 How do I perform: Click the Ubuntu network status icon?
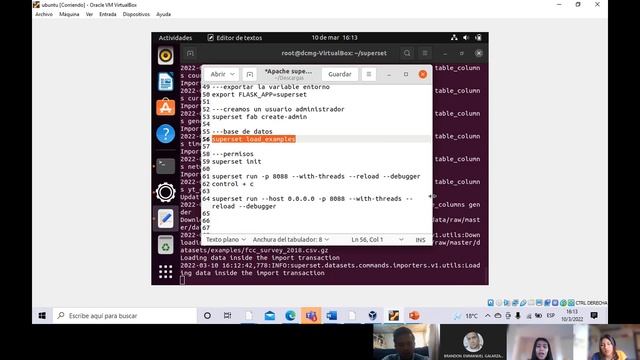pos(454,38)
